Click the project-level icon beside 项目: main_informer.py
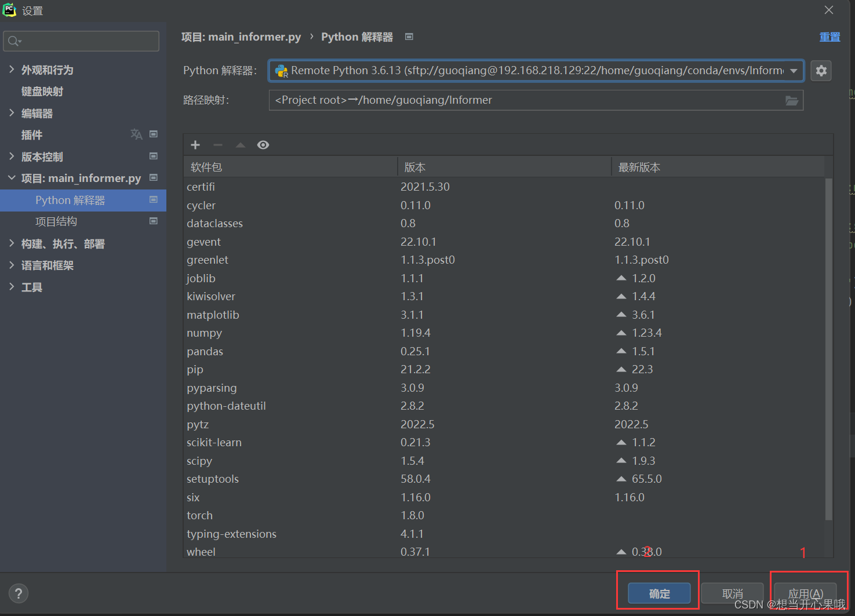855x616 pixels. [x=154, y=177]
